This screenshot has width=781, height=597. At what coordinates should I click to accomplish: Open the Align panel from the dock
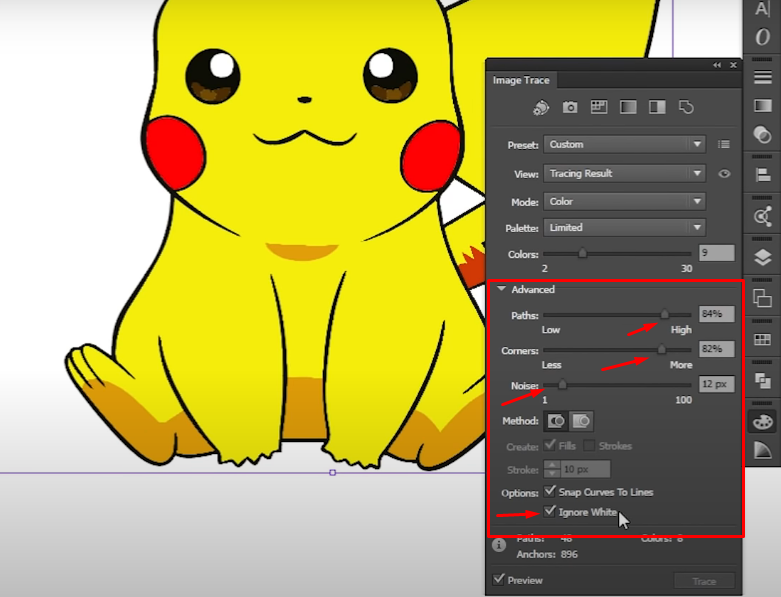[763, 175]
